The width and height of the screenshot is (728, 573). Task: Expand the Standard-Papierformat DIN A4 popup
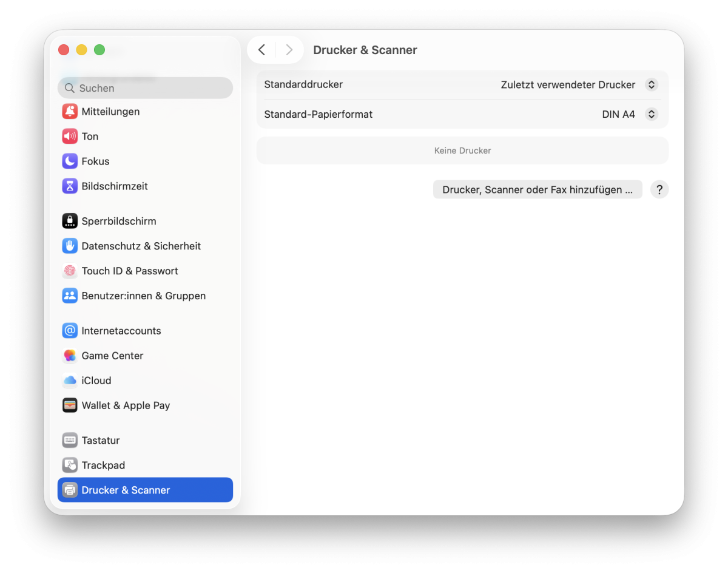(x=651, y=114)
